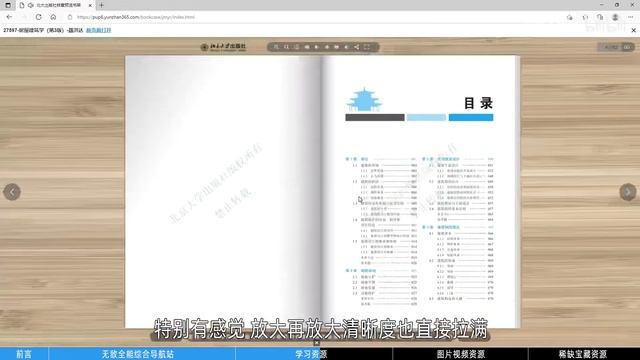Image resolution: width=640 pixels, height=360 pixels.
Task: Go to the previous book page arrow
Action: (12, 192)
